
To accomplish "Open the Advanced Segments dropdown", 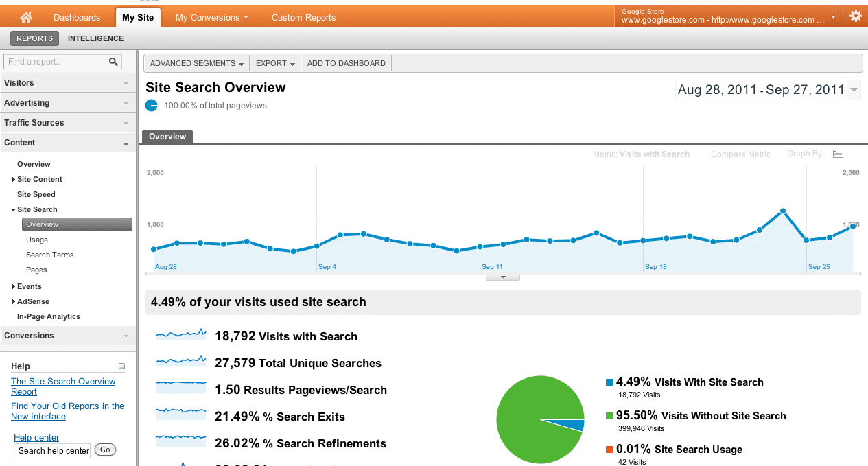I will [196, 62].
